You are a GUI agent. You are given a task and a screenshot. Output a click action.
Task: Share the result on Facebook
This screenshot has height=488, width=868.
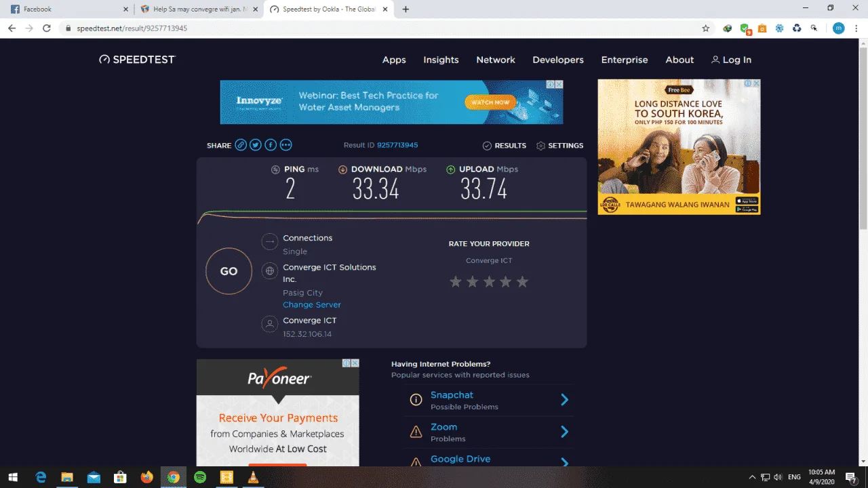271,145
